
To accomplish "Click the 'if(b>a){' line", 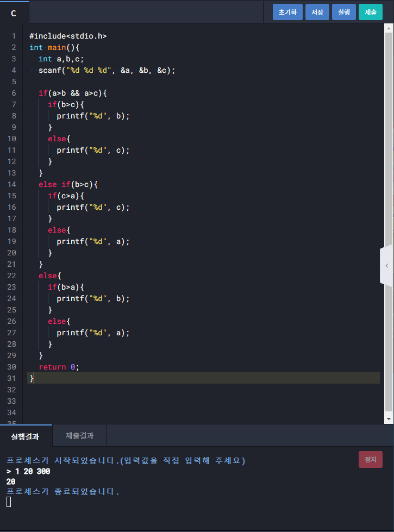I will pos(66,287).
